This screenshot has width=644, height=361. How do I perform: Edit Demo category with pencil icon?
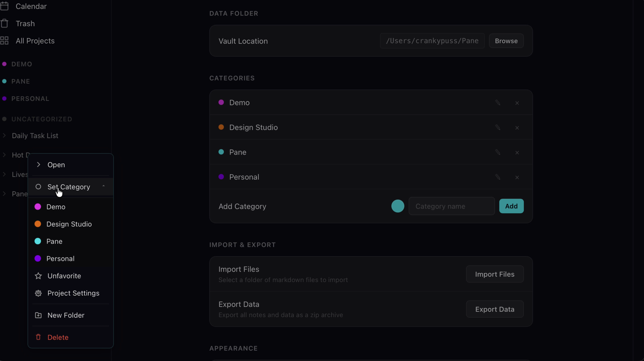click(x=498, y=103)
